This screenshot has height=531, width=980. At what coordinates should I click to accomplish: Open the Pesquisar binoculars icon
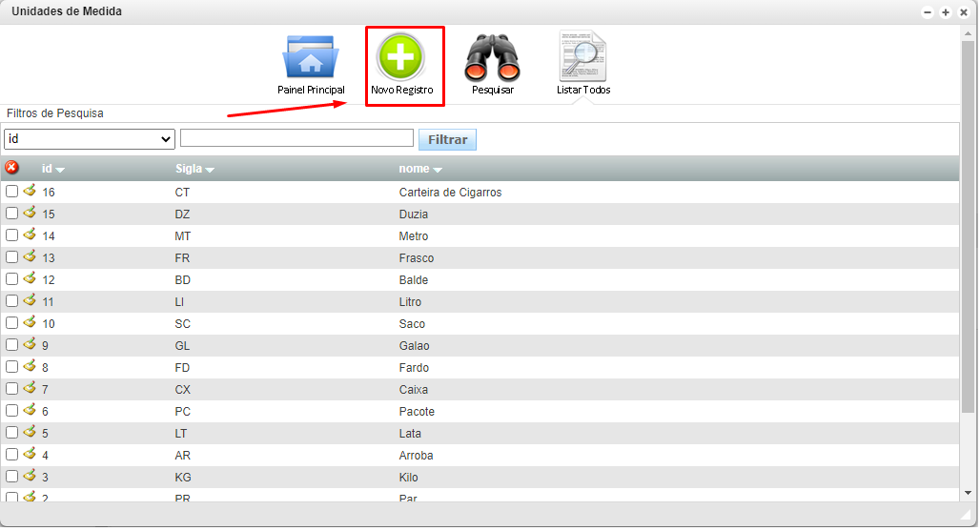pyautogui.click(x=492, y=59)
